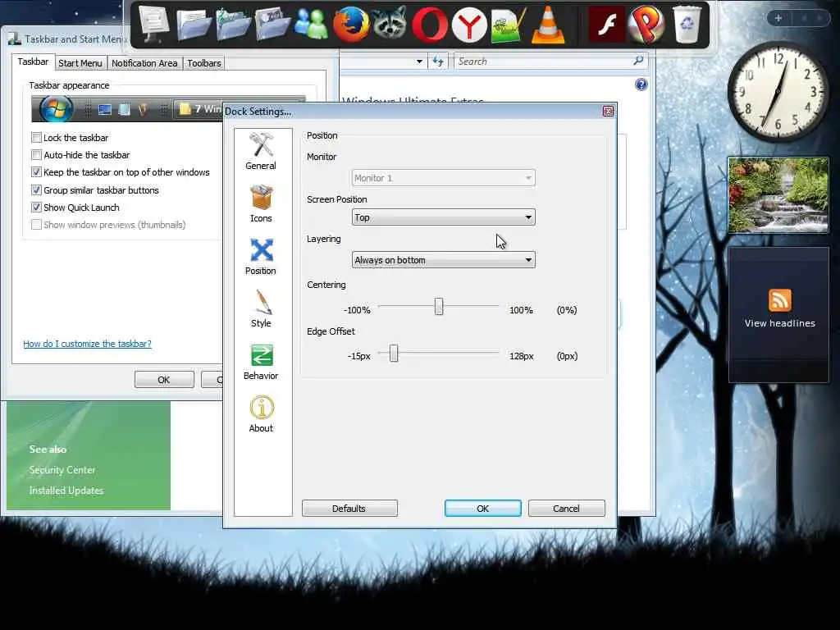Viewport: 840px width, 630px height.
Task: Open computer monitor icon in dock
Action: coord(154,25)
